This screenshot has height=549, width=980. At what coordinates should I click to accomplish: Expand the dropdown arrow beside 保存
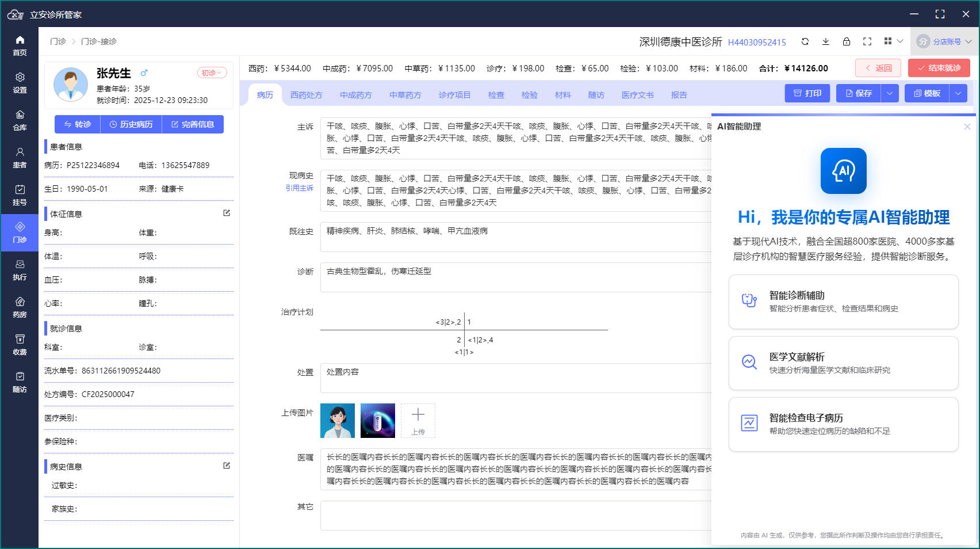890,93
